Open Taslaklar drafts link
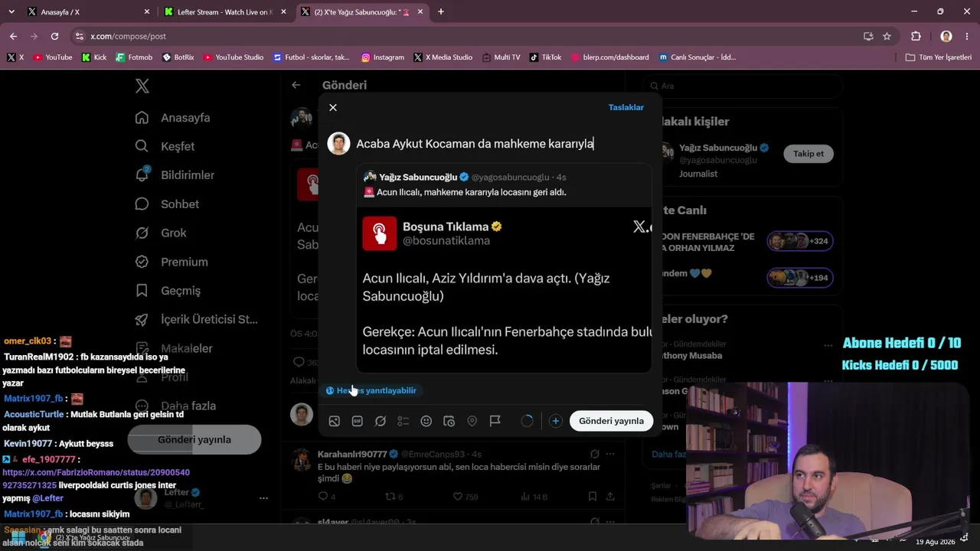Viewport: 980px width, 551px height. pos(626,108)
